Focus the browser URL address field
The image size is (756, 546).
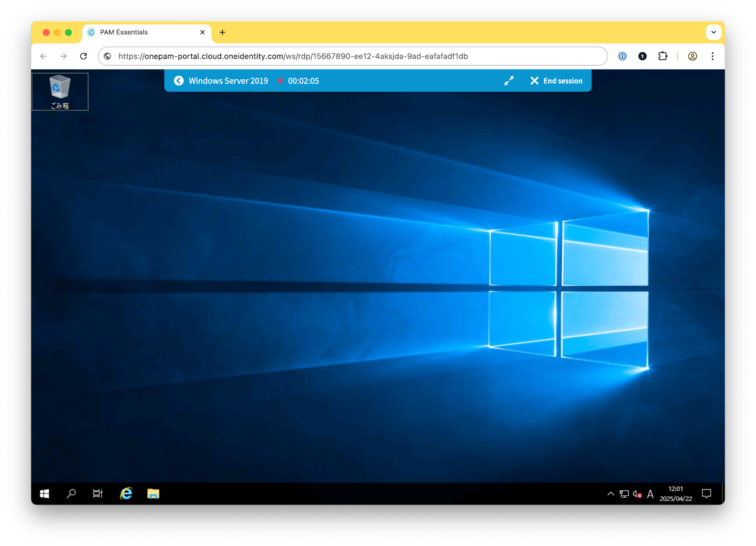click(x=352, y=56)
